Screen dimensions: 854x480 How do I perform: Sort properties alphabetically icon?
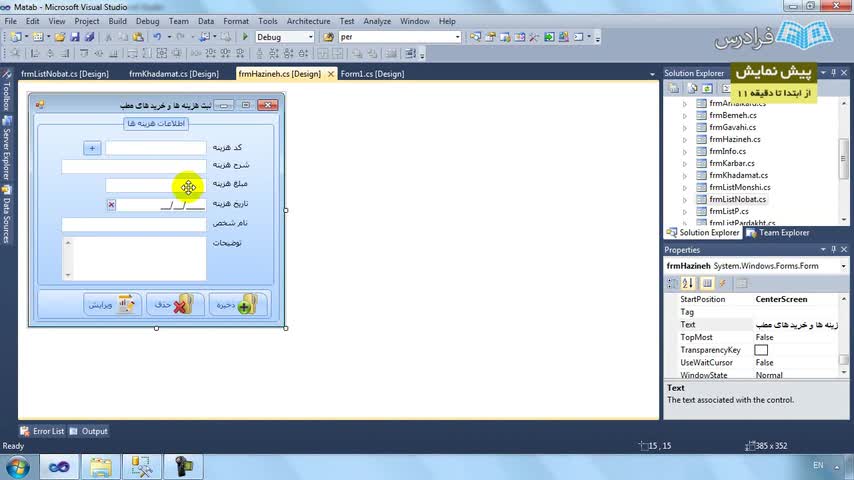pos(688,283)
